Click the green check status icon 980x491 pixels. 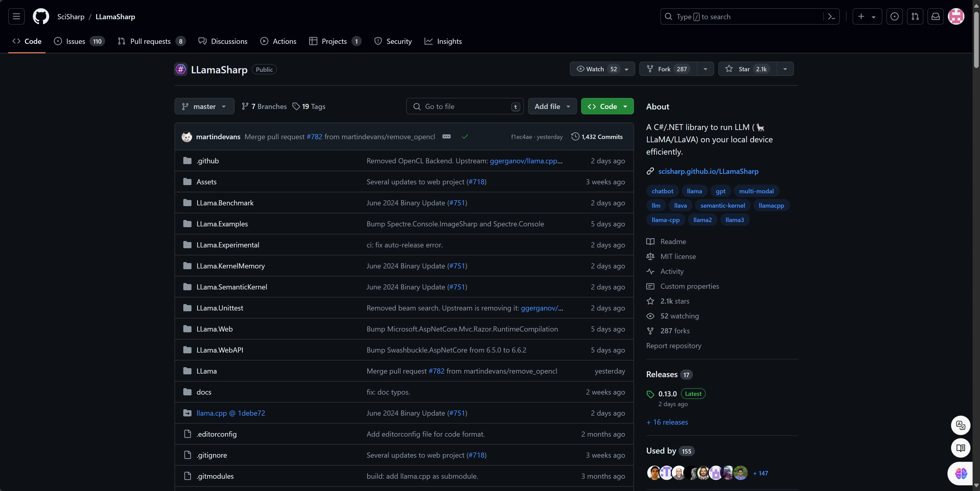pyautogui.click(x=465, y=137)
